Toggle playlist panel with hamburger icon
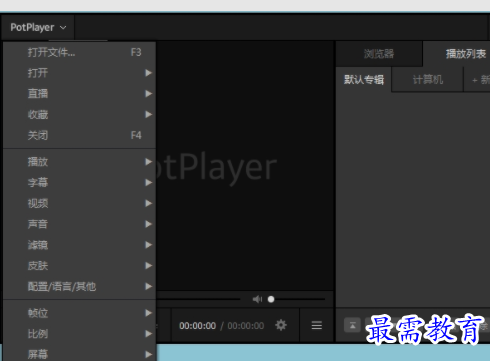490x361 pixels. pyautogui.click(x=317, y=325)
